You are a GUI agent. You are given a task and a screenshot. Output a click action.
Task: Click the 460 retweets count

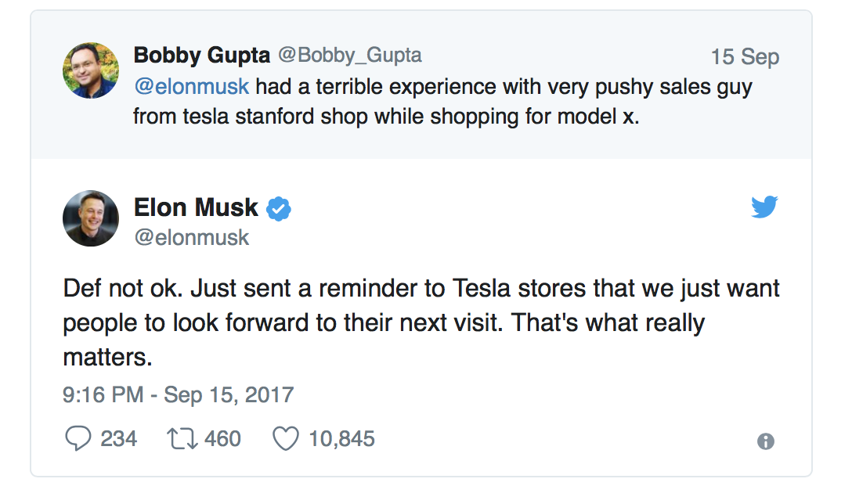pos(222,439)
